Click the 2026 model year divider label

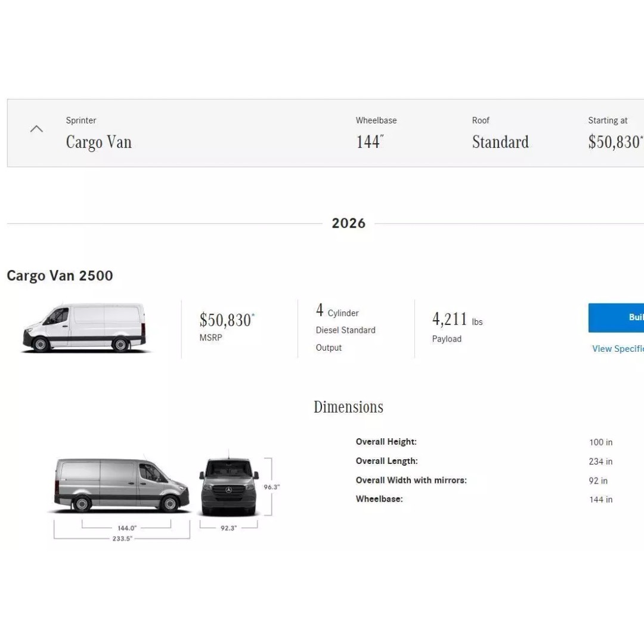click(x=349, y=224)
